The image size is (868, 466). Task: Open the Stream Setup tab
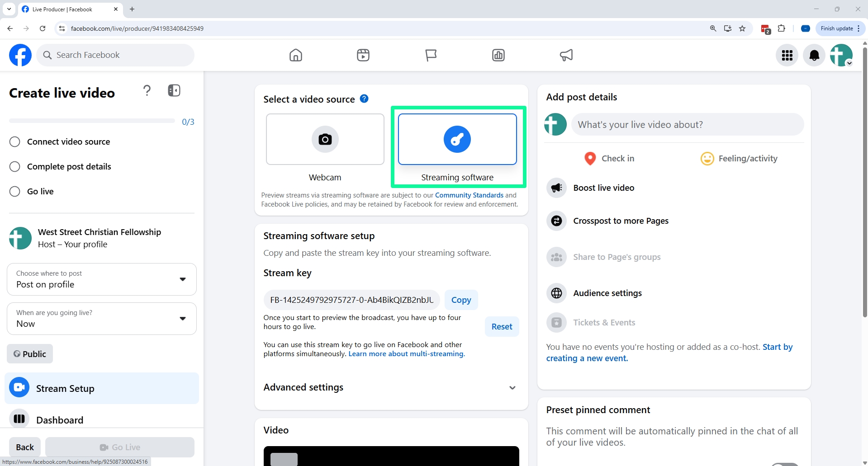click(102, 388)
